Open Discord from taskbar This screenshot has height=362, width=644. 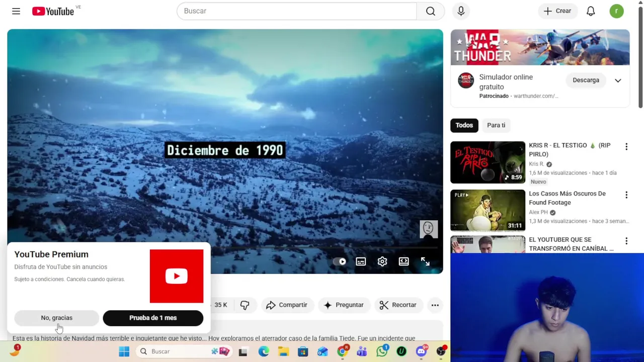(x=422, y=351)
